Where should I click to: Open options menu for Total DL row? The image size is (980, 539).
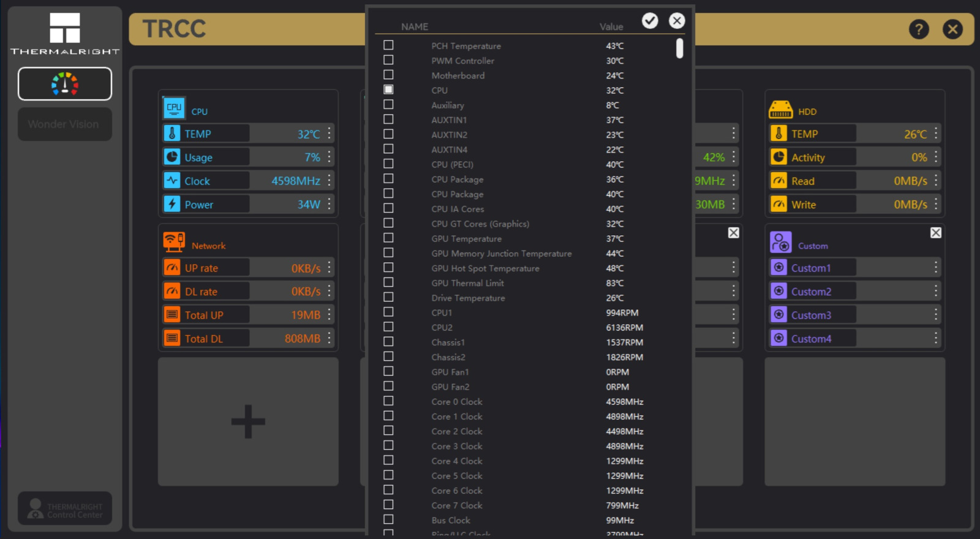pyautogui.click(x=330, y=338)
